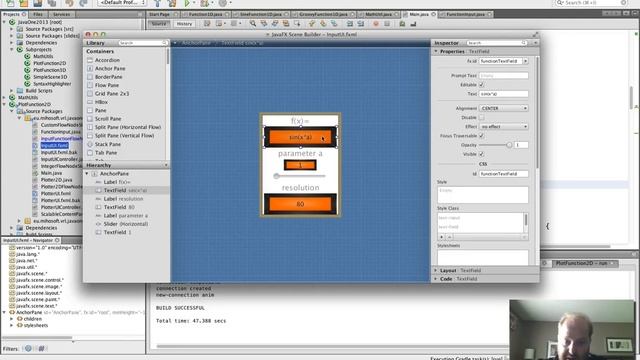This screenshot has width=640, height=360.
Task: Select the Accordion container in Library
Action: 107,60
